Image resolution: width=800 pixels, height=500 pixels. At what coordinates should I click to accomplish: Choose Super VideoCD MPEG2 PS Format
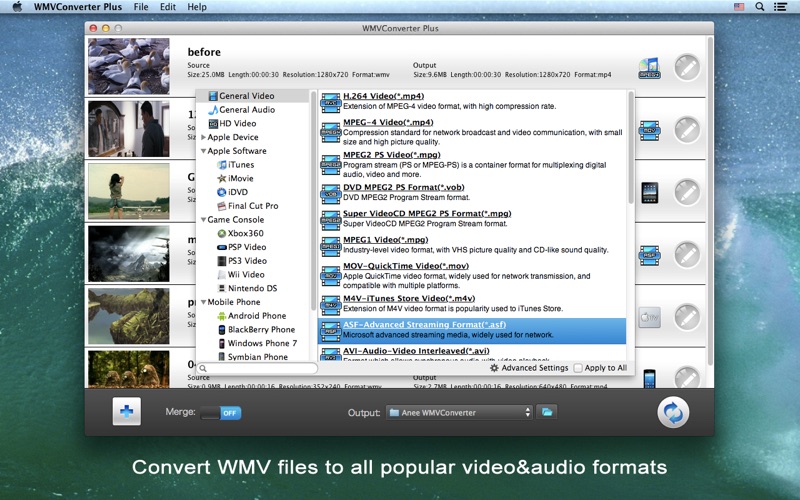[x=472, y=218]
